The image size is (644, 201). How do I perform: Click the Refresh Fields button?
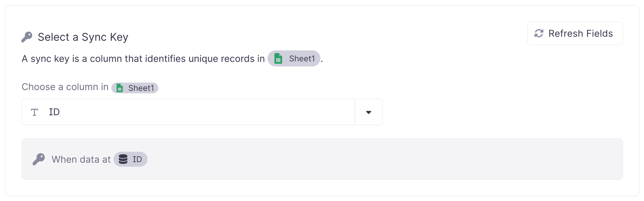(575, 33)
